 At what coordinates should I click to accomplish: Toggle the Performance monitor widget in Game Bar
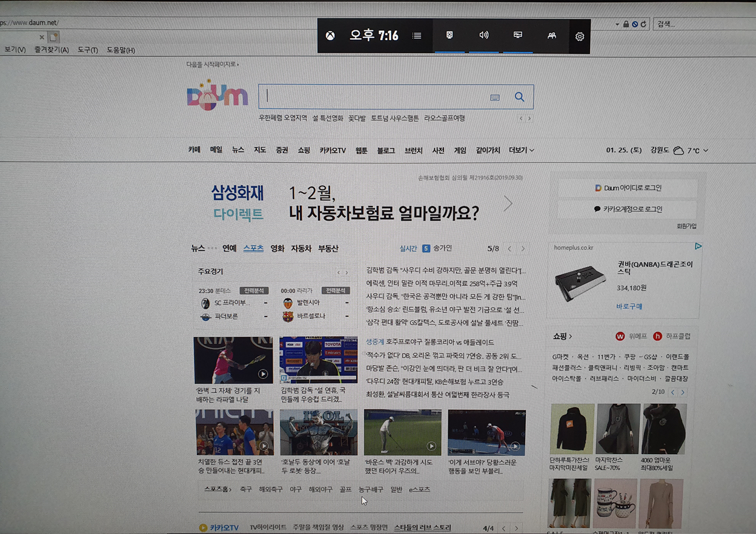point(518,35)
